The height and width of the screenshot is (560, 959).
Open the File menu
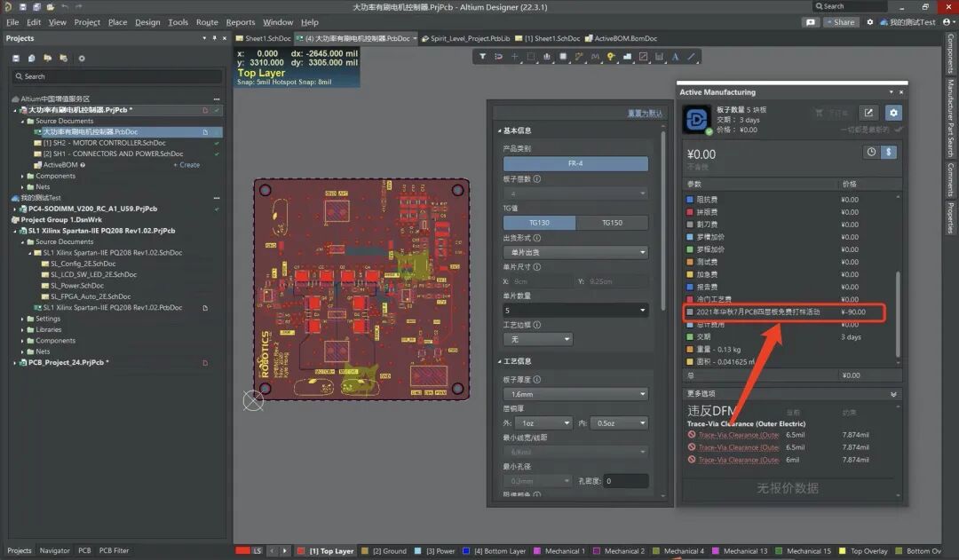tap(12, 22)
